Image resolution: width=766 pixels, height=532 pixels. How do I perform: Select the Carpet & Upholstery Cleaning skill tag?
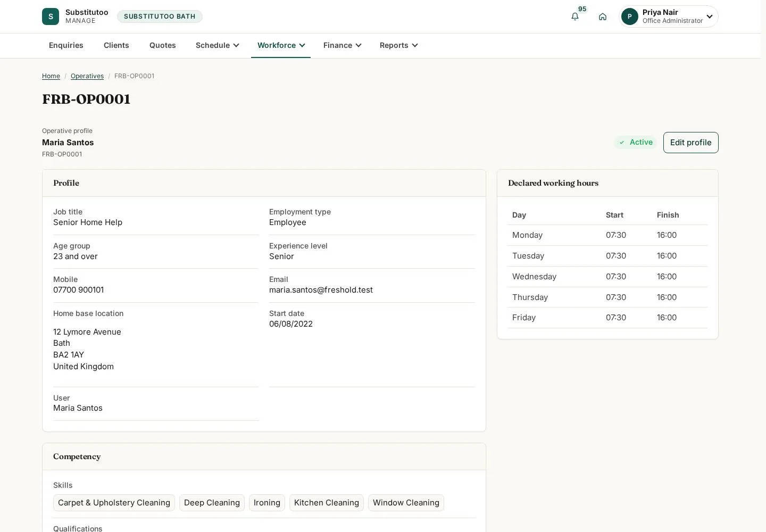click(114, 503)
